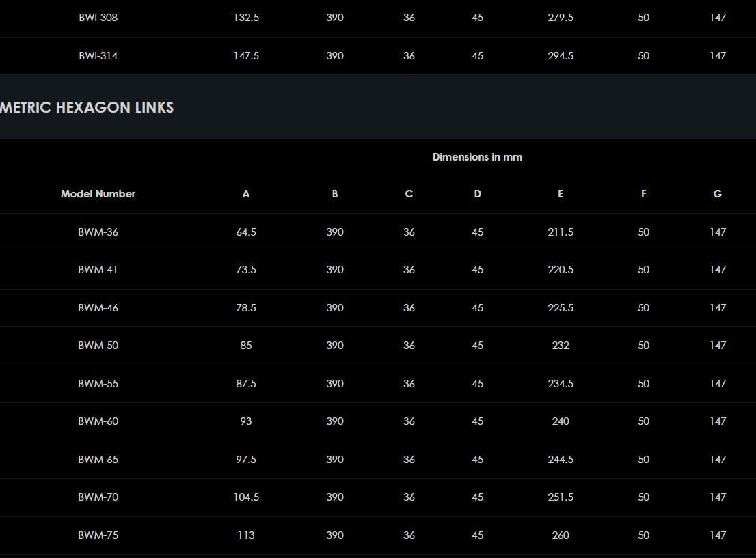Select model BWM-60 in the table
This screenshot has height=558, width=756.
(x=98, y=421)
